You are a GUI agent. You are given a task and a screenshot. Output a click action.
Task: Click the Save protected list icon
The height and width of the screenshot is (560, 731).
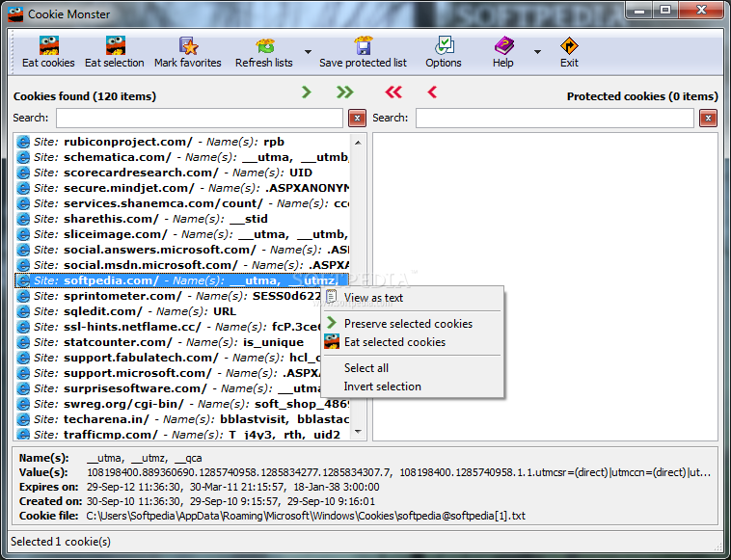coord(363,45)
